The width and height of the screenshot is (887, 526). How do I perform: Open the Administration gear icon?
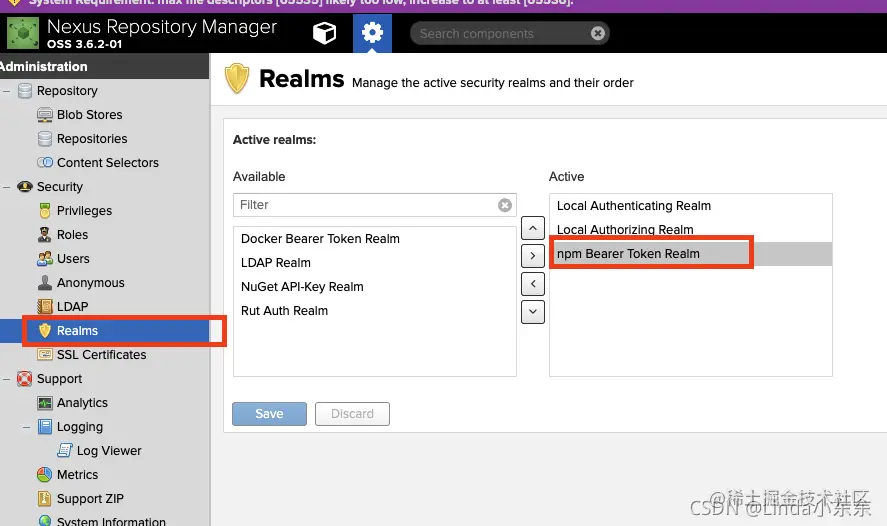[x=372, y=33]
